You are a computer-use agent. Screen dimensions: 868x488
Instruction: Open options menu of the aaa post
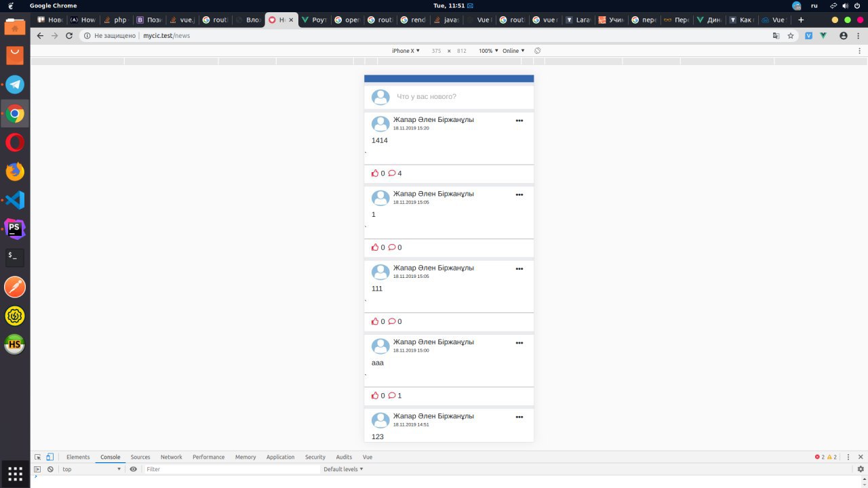tap(519, 343)
